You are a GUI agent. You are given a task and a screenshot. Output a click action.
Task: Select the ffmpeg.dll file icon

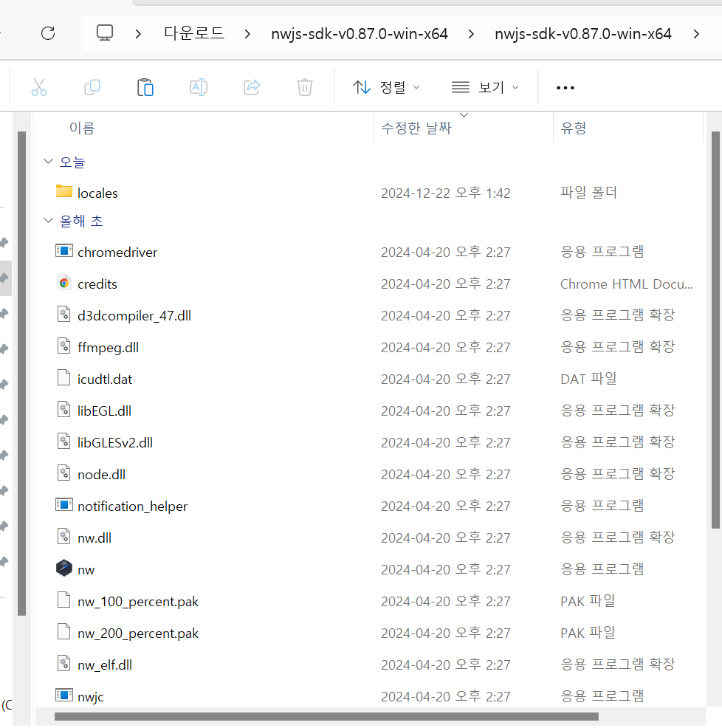click(x=64, y=346)
